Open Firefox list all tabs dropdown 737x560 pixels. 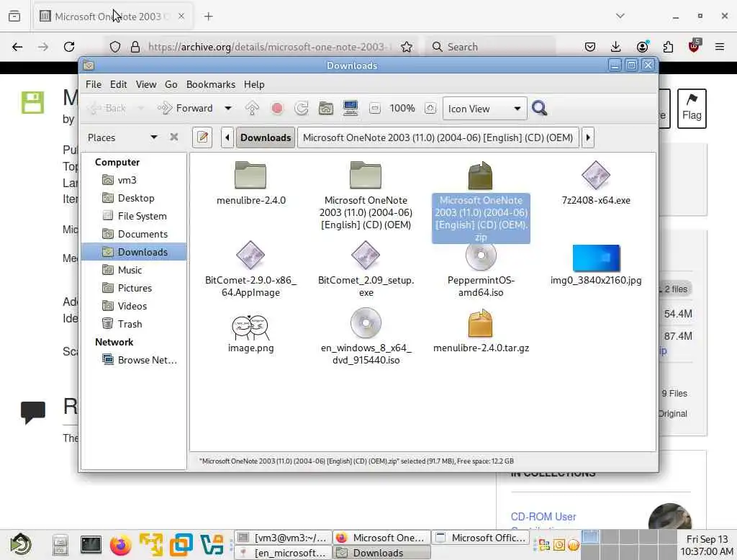[x=620, y=16]
